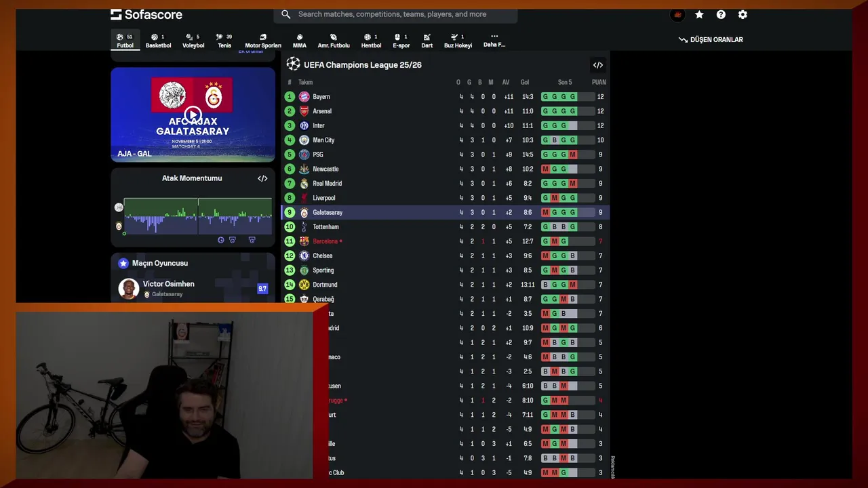
Task: Click rank 1 badge for Bayern
Action: point(290,97)
